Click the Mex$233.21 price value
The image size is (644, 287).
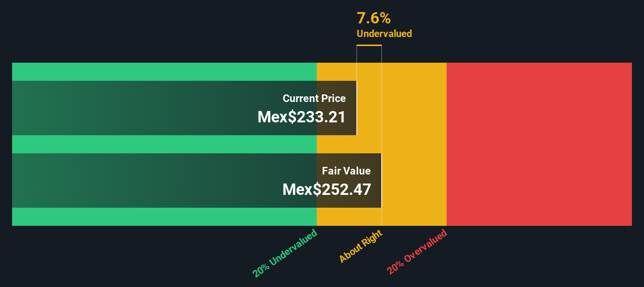[301, 117]
